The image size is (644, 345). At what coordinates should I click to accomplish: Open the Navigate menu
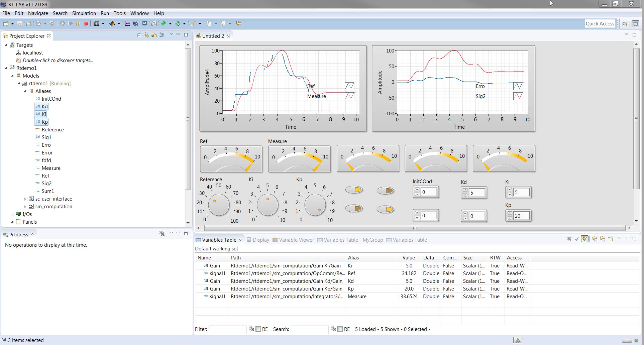[38, 13]
